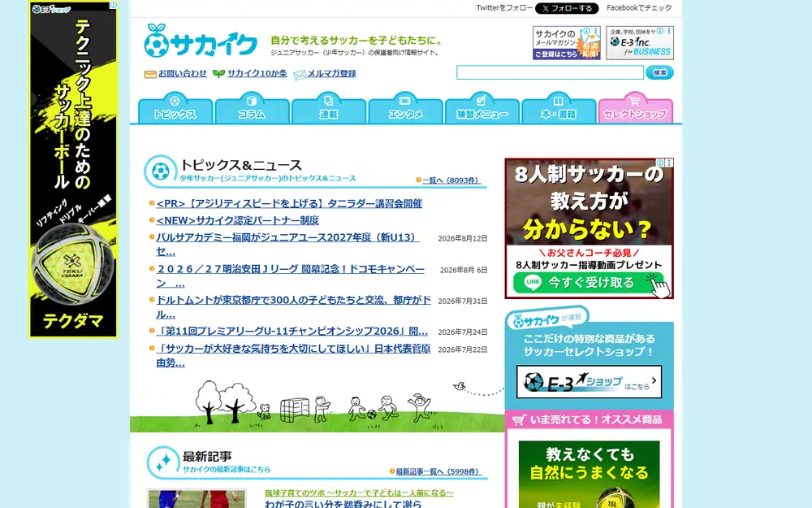
Task: Click the pages icon on the 連載 tab
Action: click(328, 101)
